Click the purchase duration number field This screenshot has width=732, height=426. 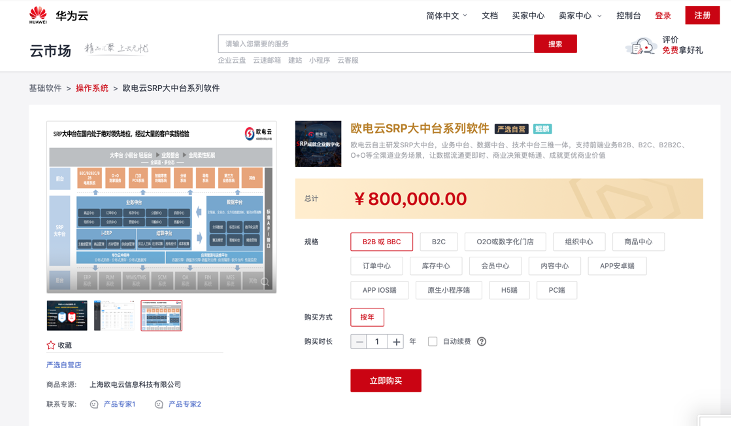point(377,342)
